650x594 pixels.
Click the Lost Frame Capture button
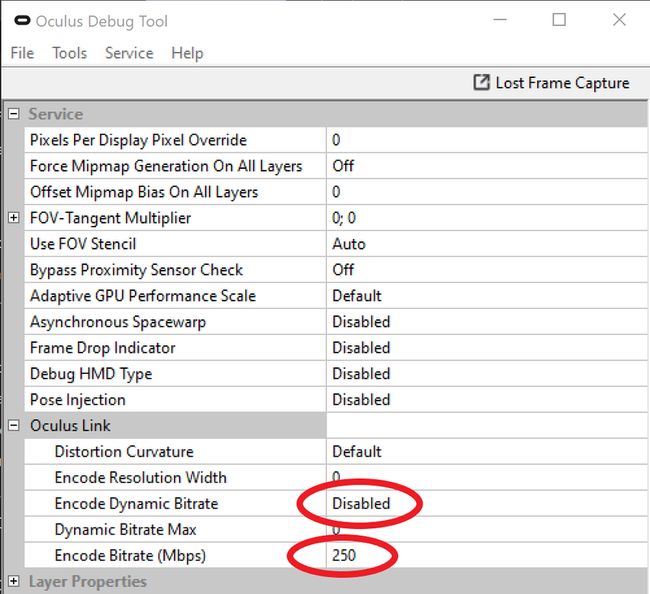pos(551,83)
